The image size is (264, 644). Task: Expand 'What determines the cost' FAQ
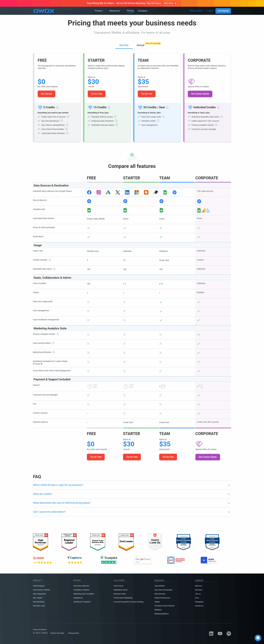point(132,503)
